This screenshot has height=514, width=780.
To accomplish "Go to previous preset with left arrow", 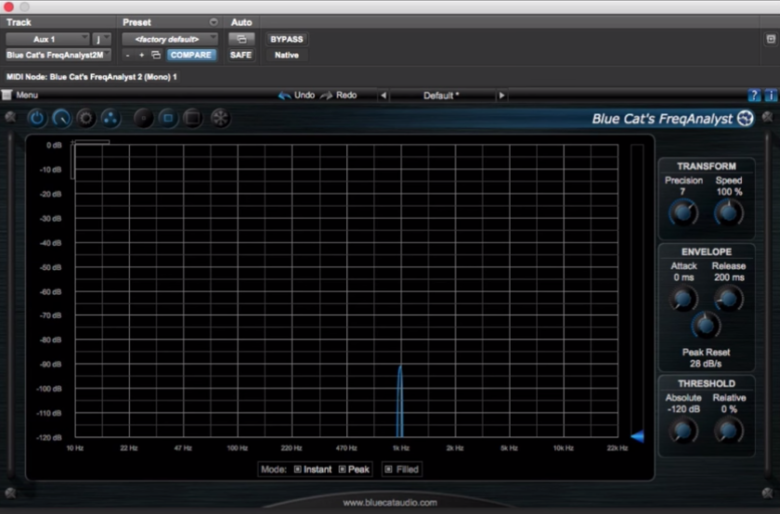I will click(x=383, y=95).
